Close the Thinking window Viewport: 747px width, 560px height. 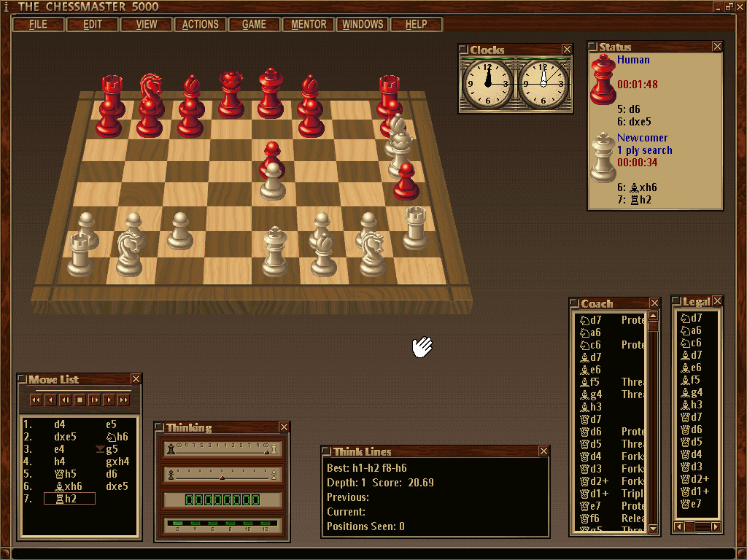click(x=284, y=427)
